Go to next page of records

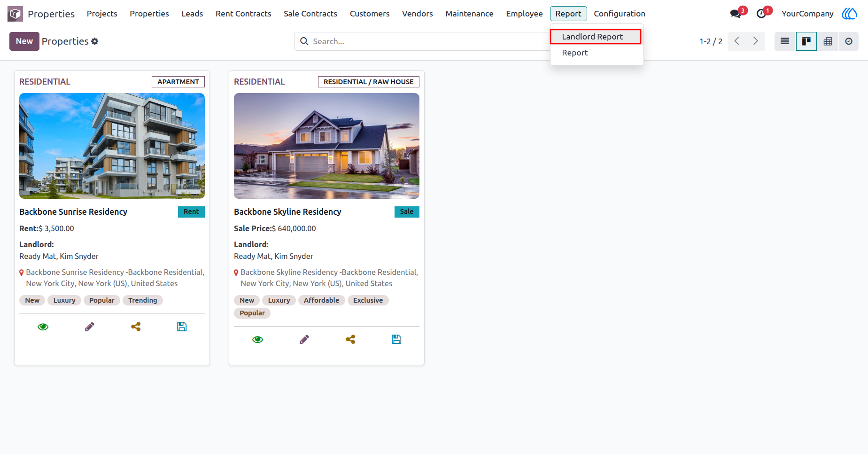pos(756,41)
